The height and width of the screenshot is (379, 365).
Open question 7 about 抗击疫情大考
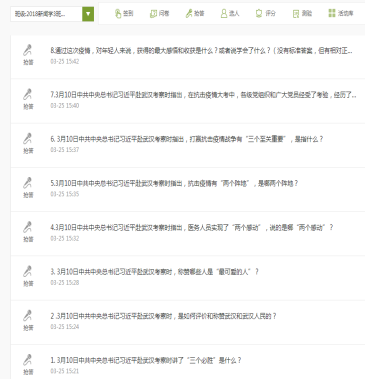(x=203, y=95)
